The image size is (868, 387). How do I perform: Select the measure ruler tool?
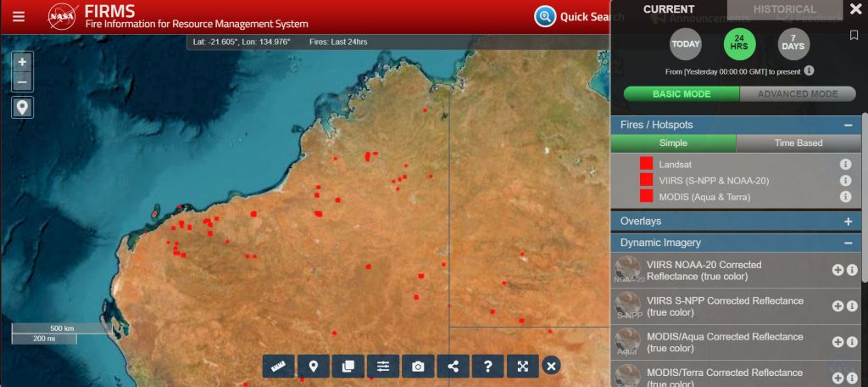point(279,366)
